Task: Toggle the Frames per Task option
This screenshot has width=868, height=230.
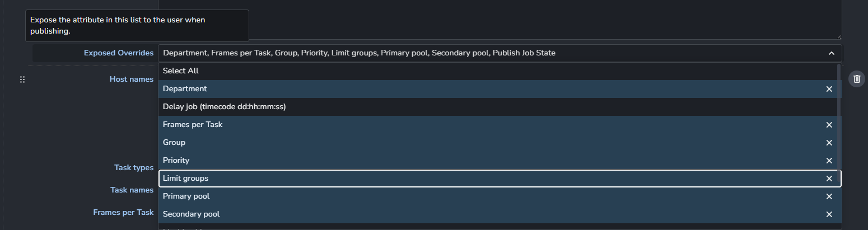Action: [x=193, y=125]
